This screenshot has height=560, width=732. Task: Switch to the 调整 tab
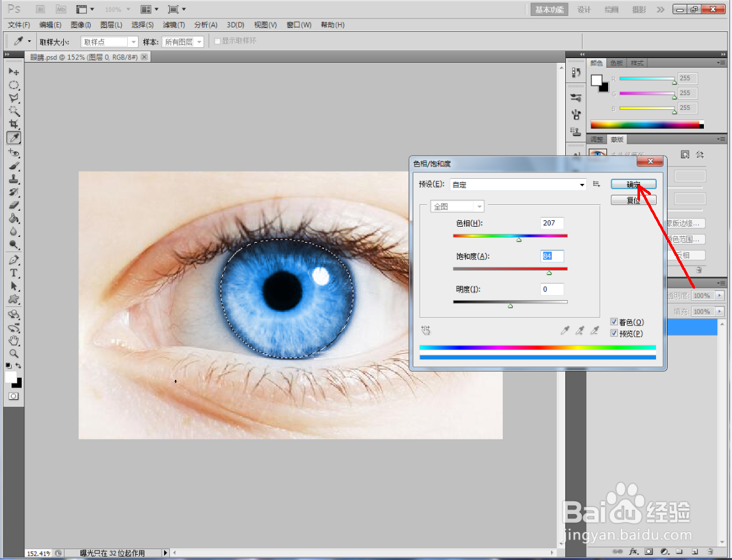[596, 140]
